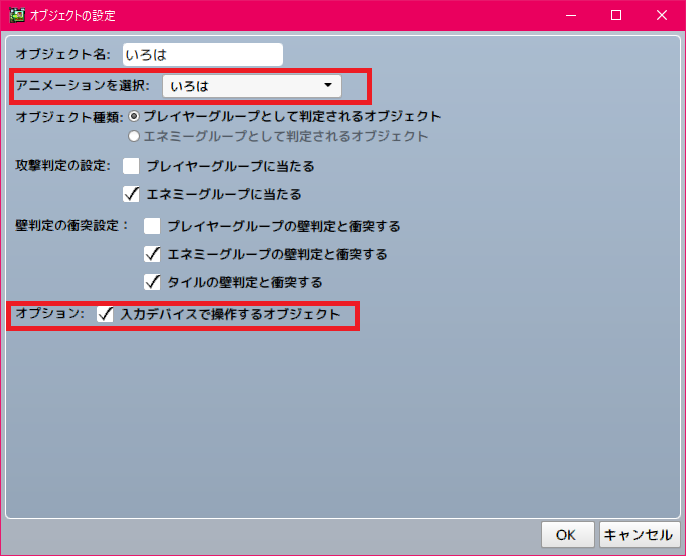Minimize the オブジェクトの設定 window
The height and width of the screenshot is (556, 686).
[570, 15]
